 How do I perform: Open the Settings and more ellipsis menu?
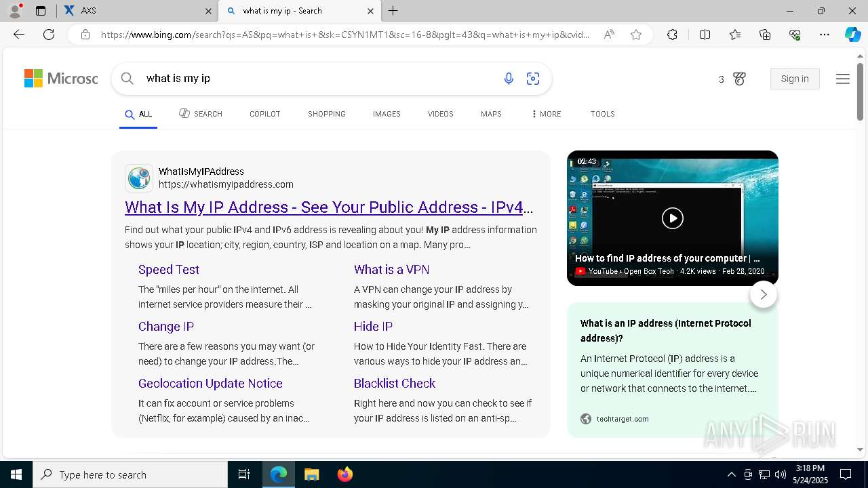825,35
